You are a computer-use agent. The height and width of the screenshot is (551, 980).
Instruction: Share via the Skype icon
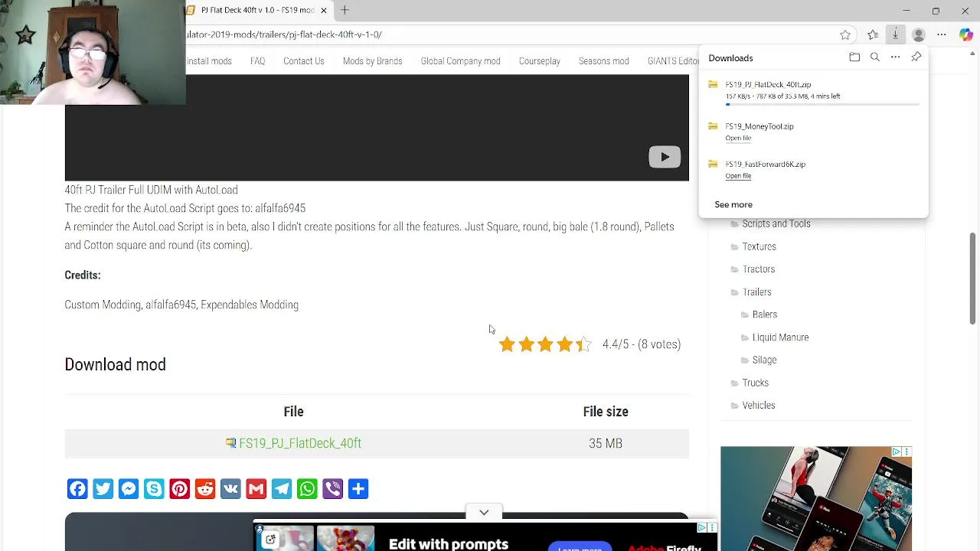coord(154,489)
